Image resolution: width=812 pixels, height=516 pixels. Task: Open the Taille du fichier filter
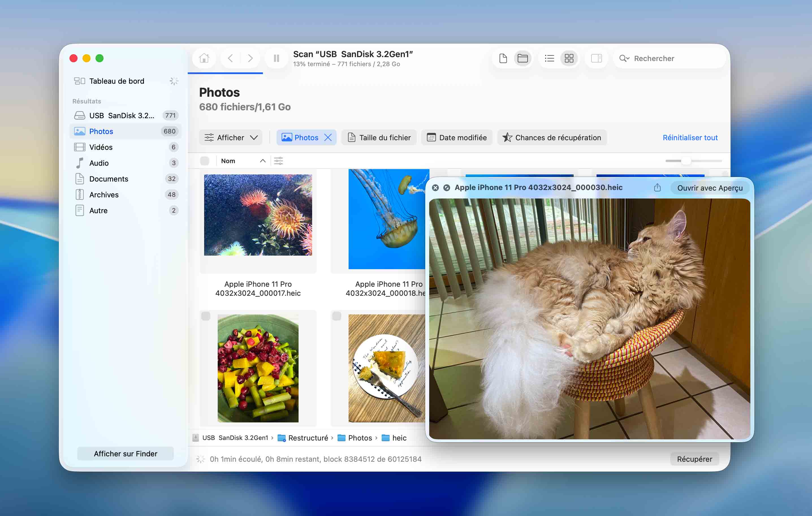(x=379, y=138)
